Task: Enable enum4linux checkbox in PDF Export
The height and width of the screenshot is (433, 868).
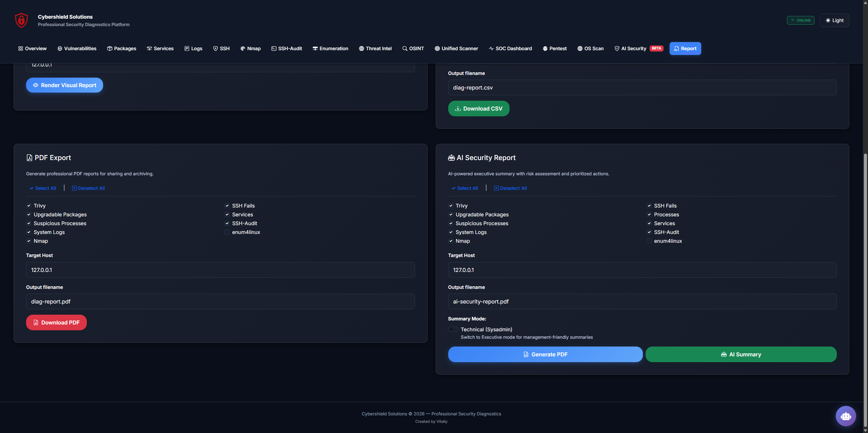Action: coord(227,232)
